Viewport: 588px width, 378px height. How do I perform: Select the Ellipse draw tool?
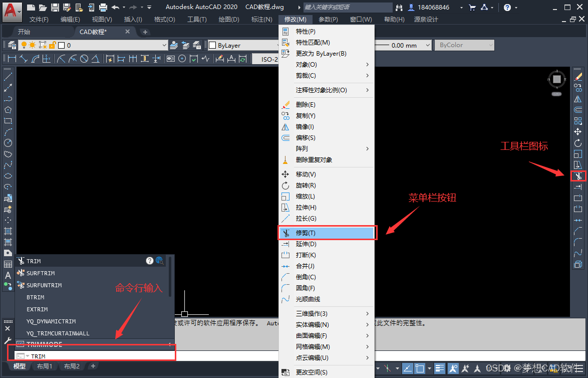click(8, 175)
